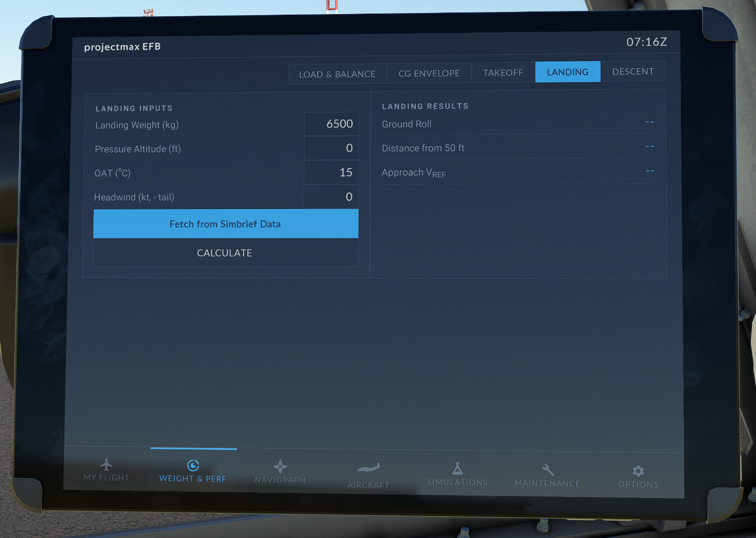The width and height of the screenshot is (756, 538).
Task: Click the Landing Inputs heading
Action: (x=134, y=108)
